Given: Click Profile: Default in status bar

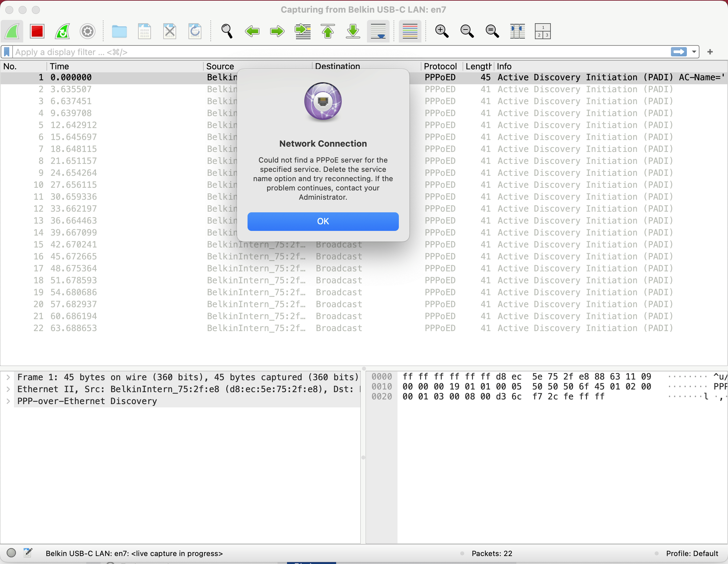Looking at the screenshot, I should coord(692,553).
